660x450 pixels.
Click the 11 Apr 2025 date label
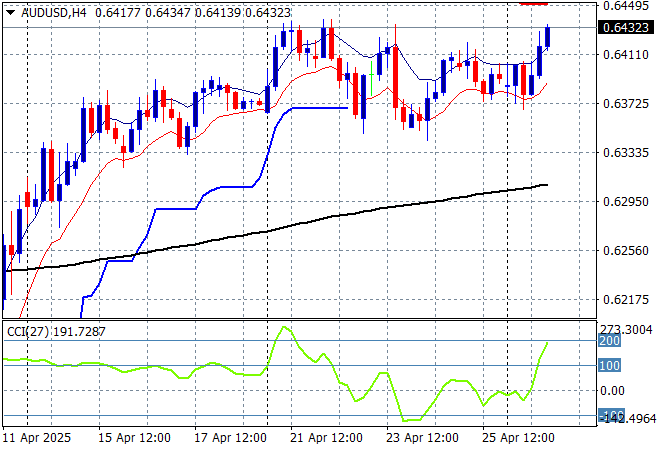[x=37, y=438]
